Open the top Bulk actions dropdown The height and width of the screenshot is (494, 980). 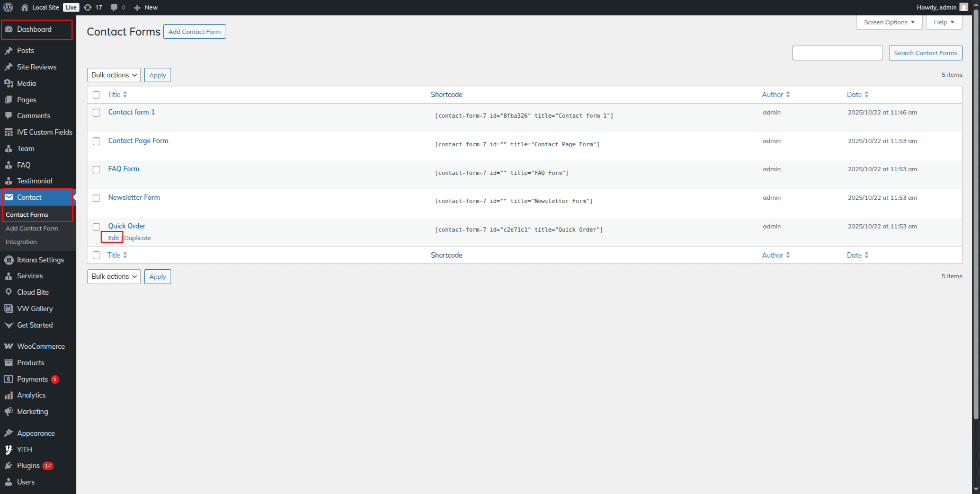(x=114, y=75)
